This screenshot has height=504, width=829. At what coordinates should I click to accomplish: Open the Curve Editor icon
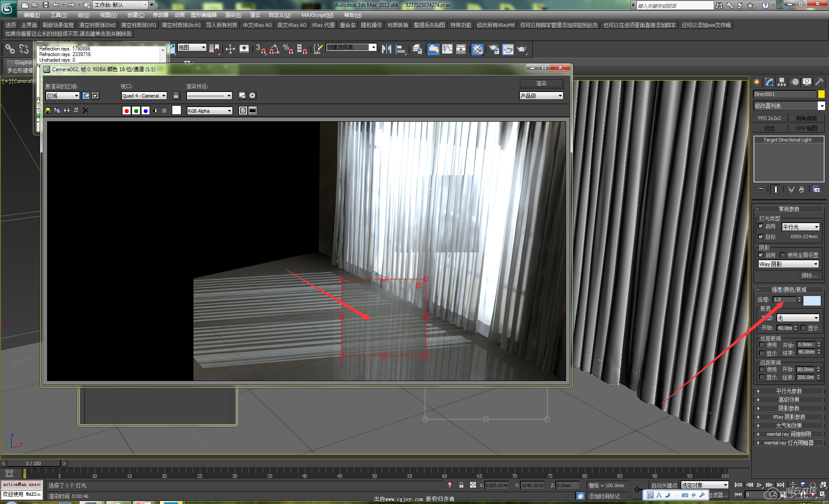(x=447, y=49)
